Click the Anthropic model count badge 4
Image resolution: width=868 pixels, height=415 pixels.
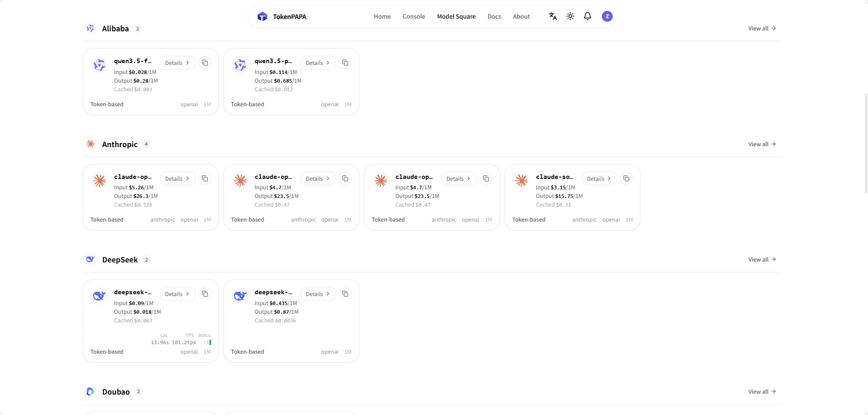(x=146, y=144)
